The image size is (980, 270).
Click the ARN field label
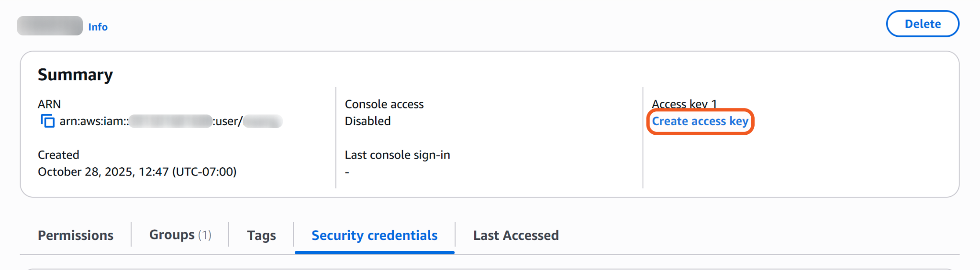coord(49,104)
